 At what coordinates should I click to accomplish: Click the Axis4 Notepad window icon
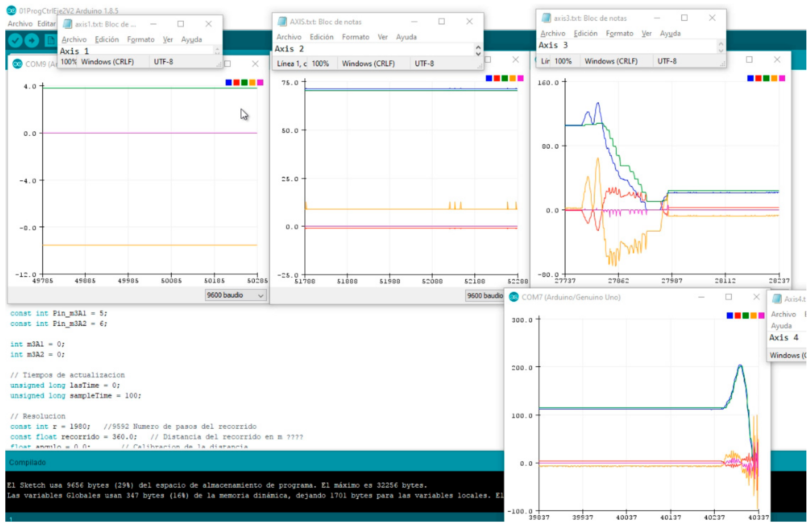[x=777, y=299]
